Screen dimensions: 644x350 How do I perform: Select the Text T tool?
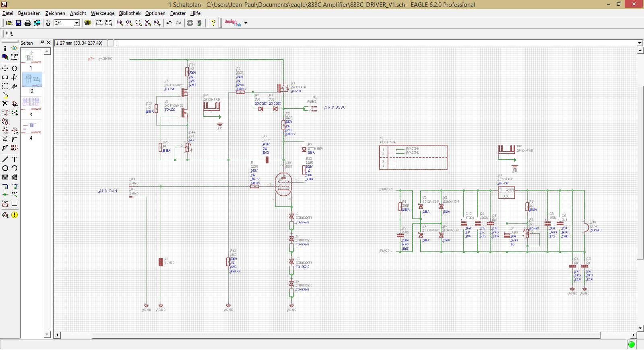(14, 159)
